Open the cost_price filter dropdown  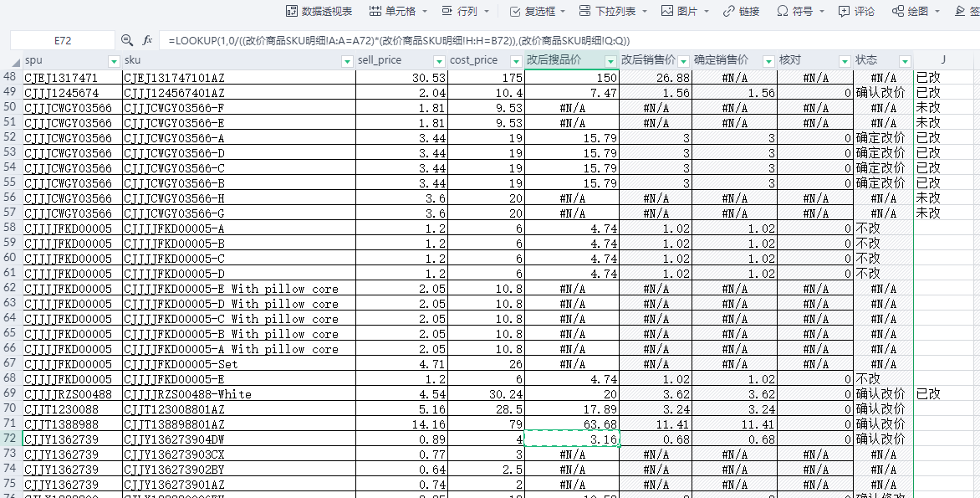point(515,61)
